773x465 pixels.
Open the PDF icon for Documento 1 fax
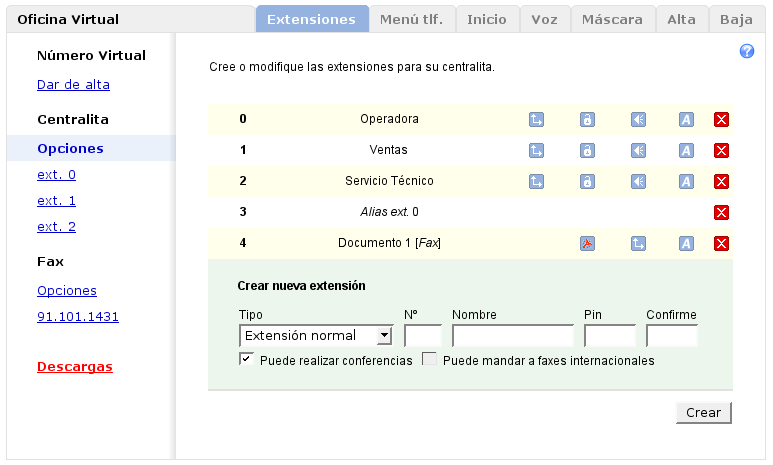click(x=587, y=243)
